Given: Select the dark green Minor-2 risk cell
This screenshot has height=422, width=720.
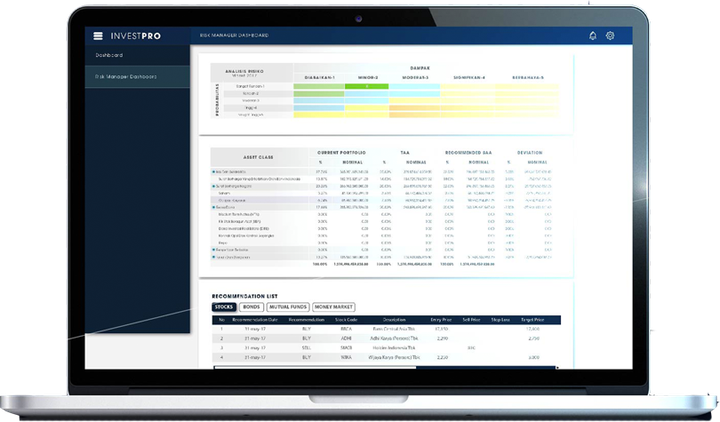Looking at the screenshot, I should pos(366,86).
